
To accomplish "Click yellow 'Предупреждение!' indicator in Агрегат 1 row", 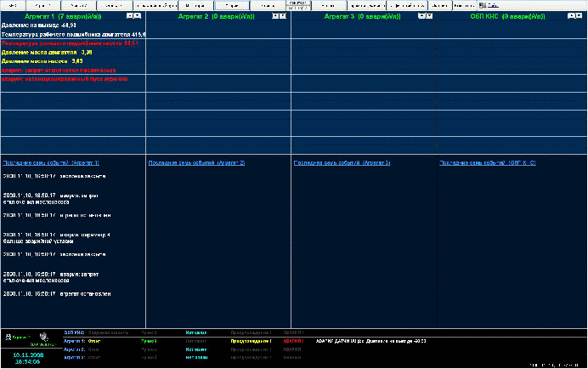I will click(x=251, y=341).
